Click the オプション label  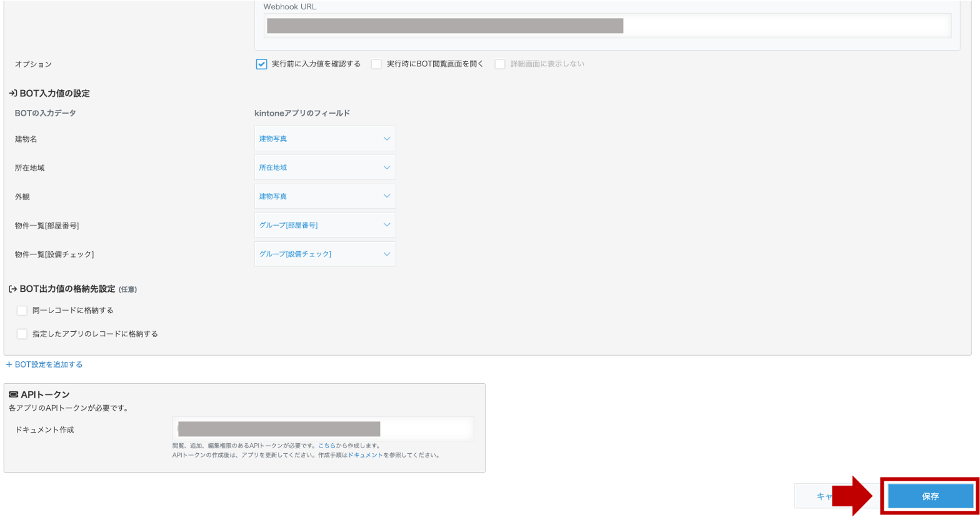point(33,64)
